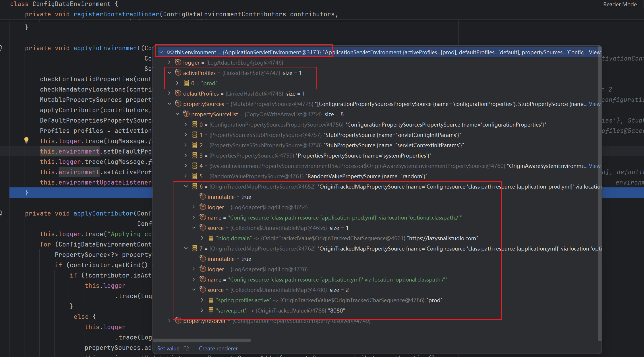Viewport: 644px width, 357px height.
Task: Expand name field of application-prod.yml source
Action: click(194, 218)
